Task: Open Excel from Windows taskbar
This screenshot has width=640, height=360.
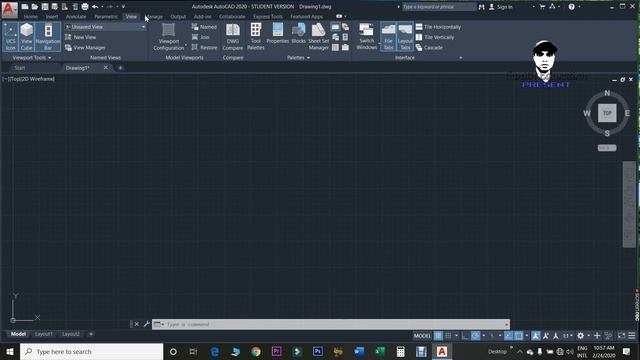Action: (380, 352)
